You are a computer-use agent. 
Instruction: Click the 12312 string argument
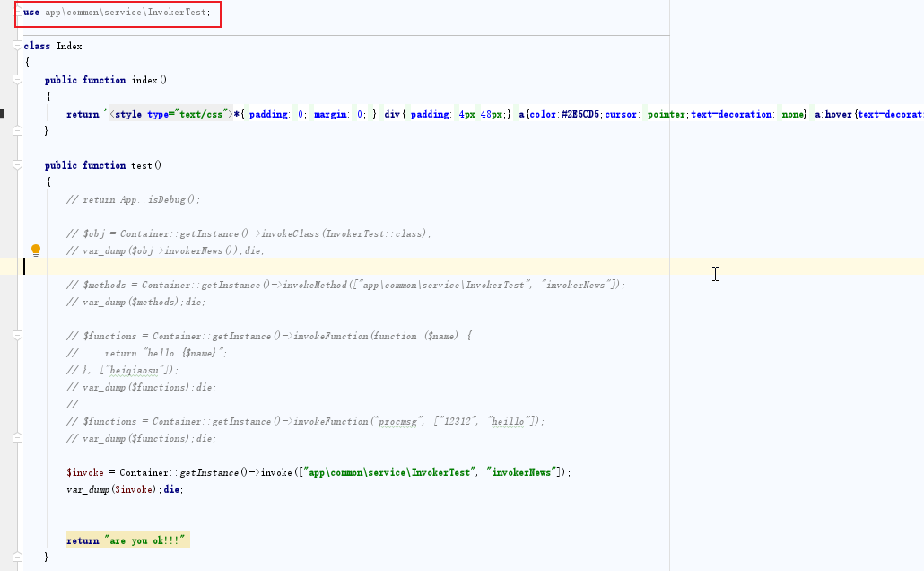click(x=458, y=422)
